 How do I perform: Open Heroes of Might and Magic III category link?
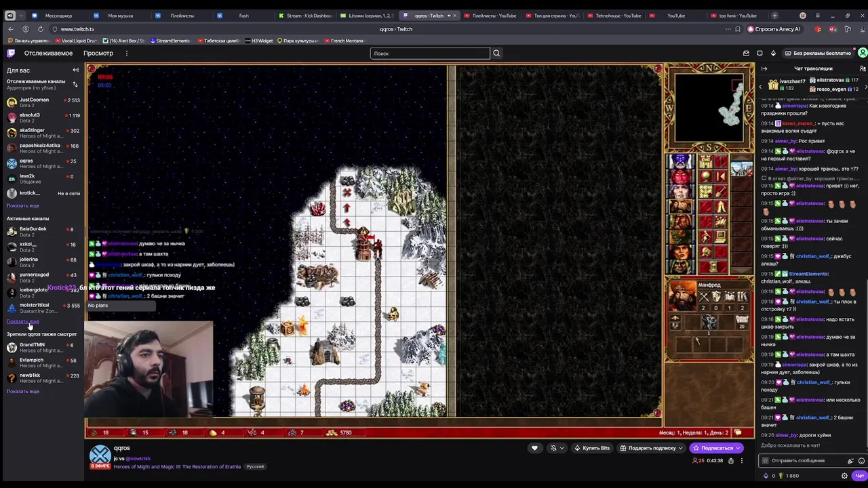coord(177,467)
